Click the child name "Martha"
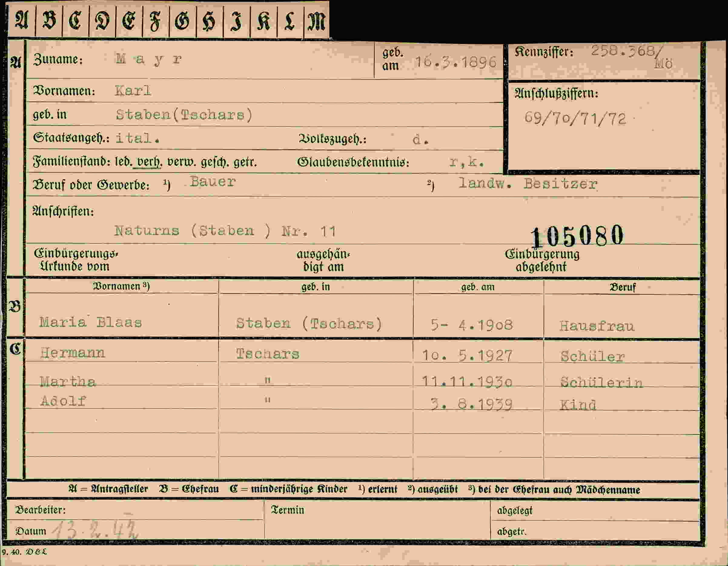 click(x=68, y=381)
